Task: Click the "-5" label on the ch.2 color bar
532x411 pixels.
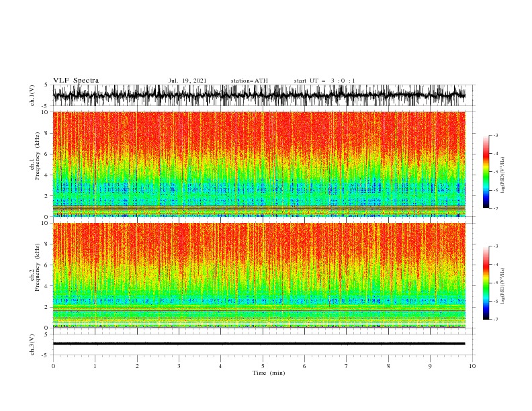Action: (496, 283)
